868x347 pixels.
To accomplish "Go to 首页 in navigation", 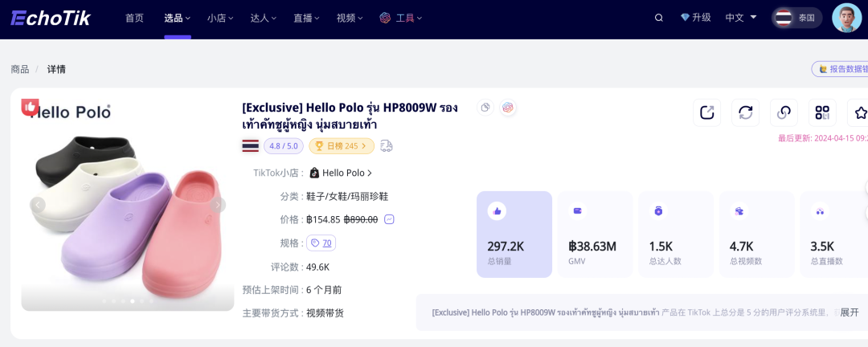I will pos(134,18).
